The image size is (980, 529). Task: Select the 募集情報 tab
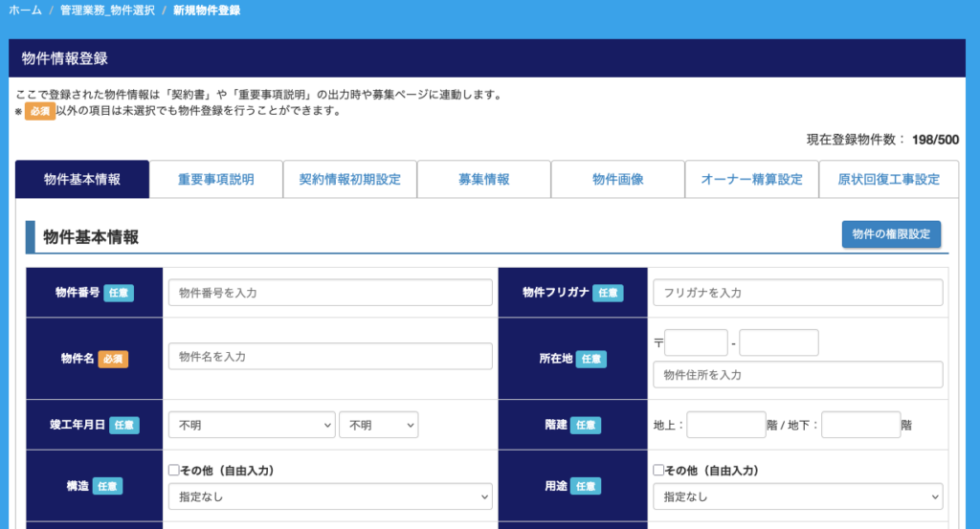483,180
